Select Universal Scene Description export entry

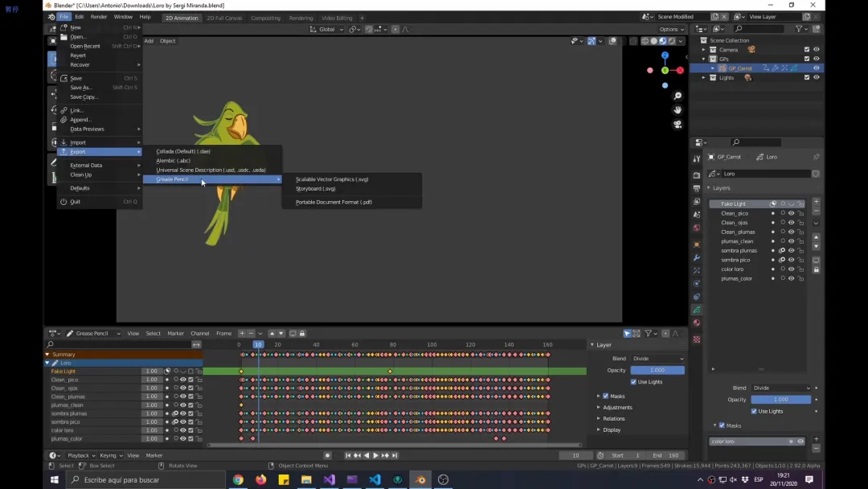211,170
